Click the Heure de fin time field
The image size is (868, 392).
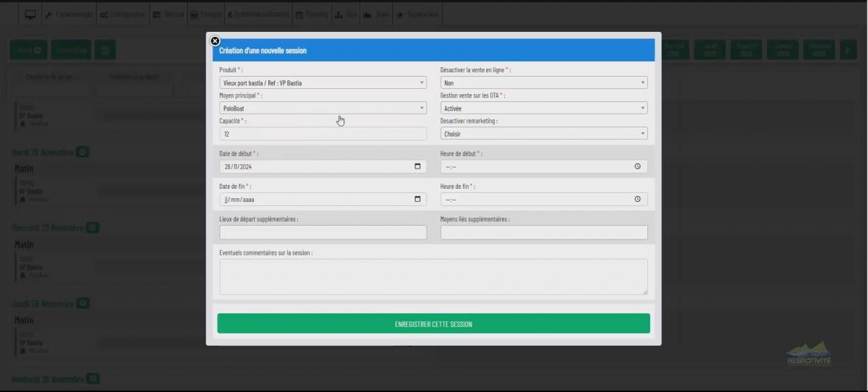coord(544,199)
